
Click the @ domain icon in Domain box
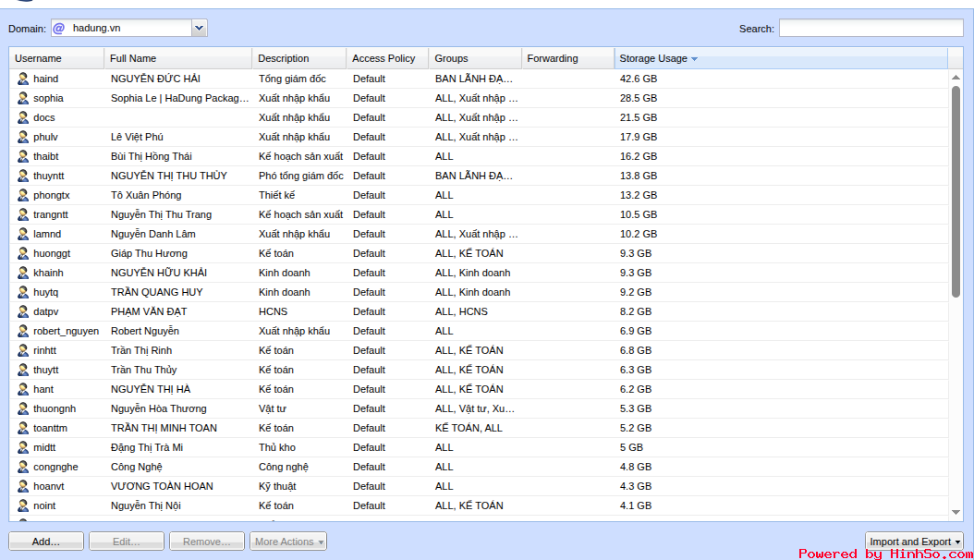click(59, 29)
